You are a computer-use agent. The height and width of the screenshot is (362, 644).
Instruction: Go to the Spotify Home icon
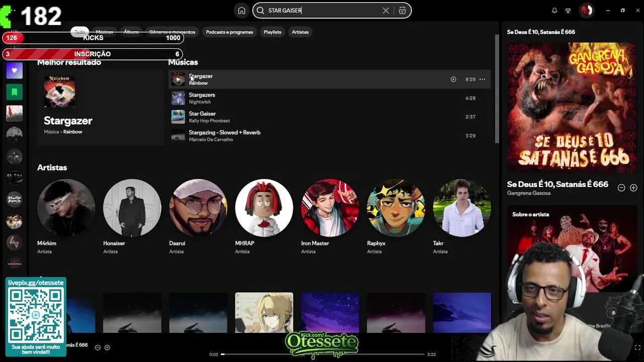click(242, 11)
